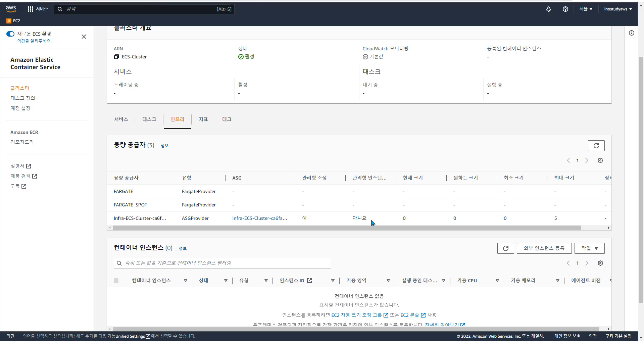Open the EC2 자동 크기 조정 그룹 link

pyautogui.click(x=359, y=315)
